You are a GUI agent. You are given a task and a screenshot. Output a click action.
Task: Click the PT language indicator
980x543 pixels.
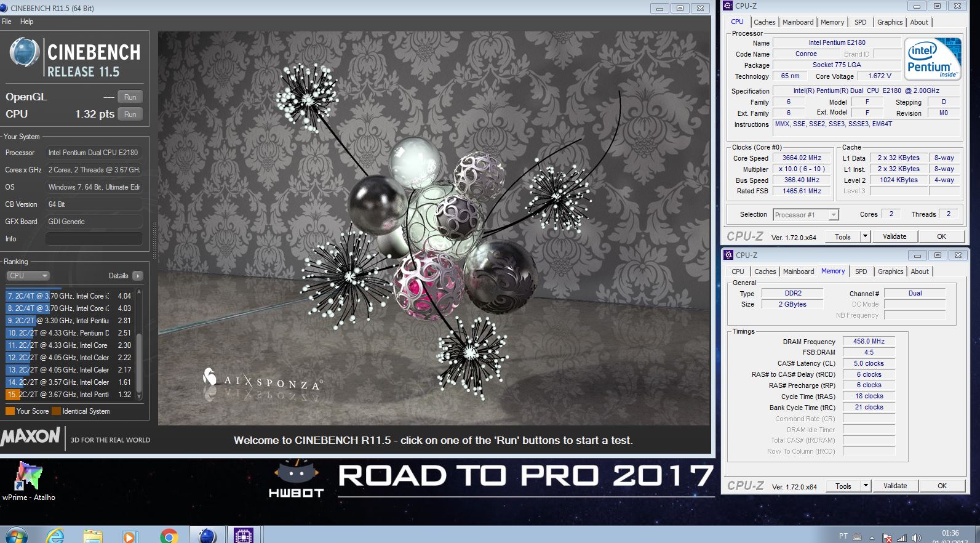tap(843, 536)
